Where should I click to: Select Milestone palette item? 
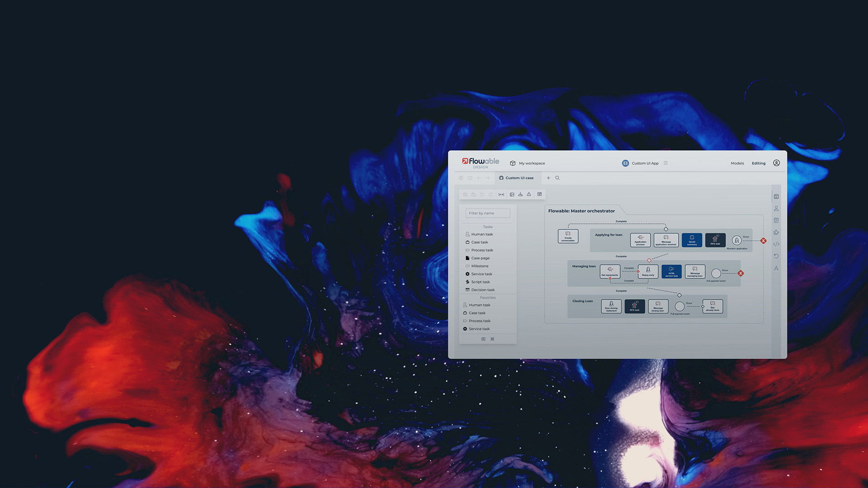click(x=477, y=266)
